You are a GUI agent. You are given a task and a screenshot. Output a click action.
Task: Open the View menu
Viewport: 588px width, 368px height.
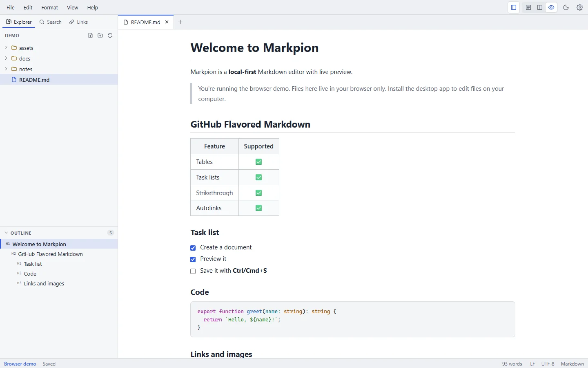pyautogui.click(x=73, y=7)
